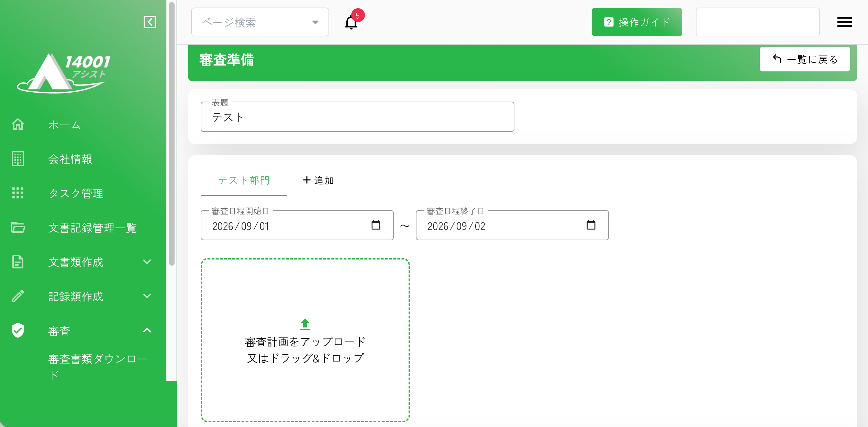Click the green upload arrow icon
Image resolution: width=868 pixels, height=427 pixels.
[x=305, y=324]
